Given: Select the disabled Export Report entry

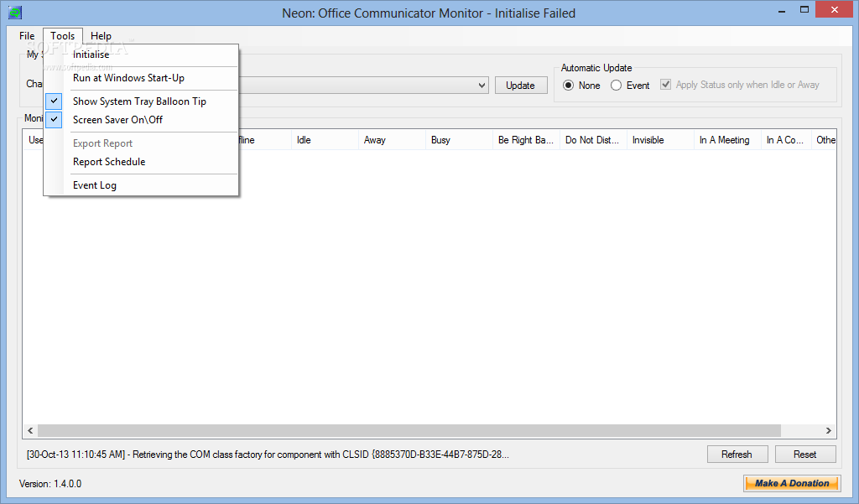Looking at the screenshot, I should (141, 143).
